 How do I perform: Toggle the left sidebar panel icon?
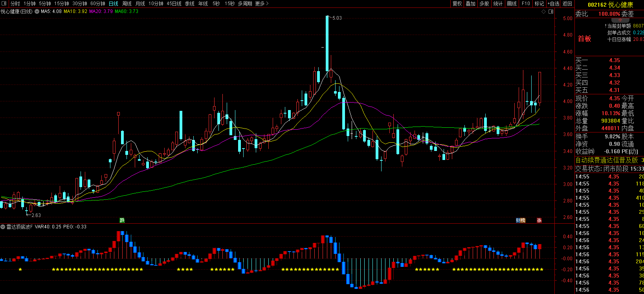tap(4, 4)
